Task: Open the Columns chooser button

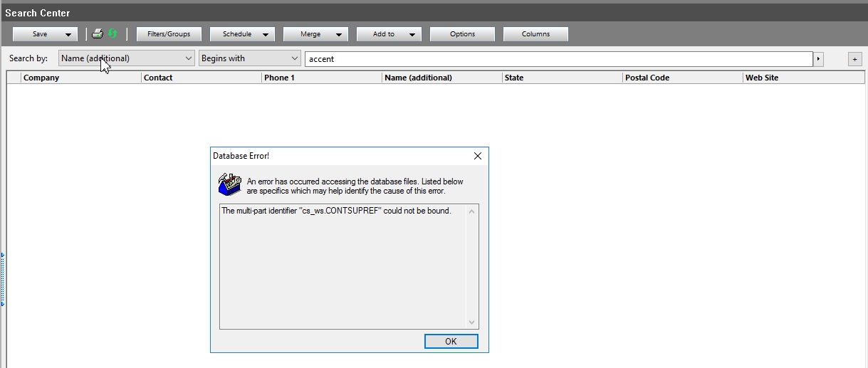Action: pos(535,34)
